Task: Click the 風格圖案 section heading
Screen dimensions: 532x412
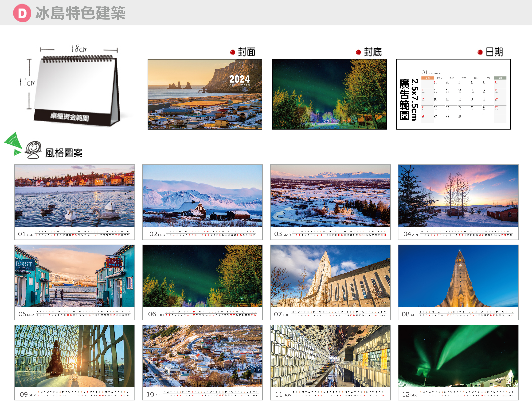Action: click(64, 153)
